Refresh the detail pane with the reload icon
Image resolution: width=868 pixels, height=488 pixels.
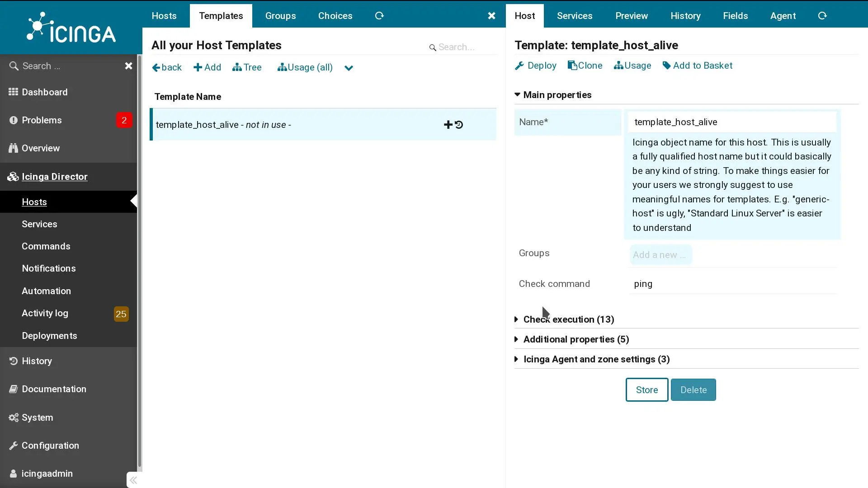pyautogui.click(x=822, y=16)
